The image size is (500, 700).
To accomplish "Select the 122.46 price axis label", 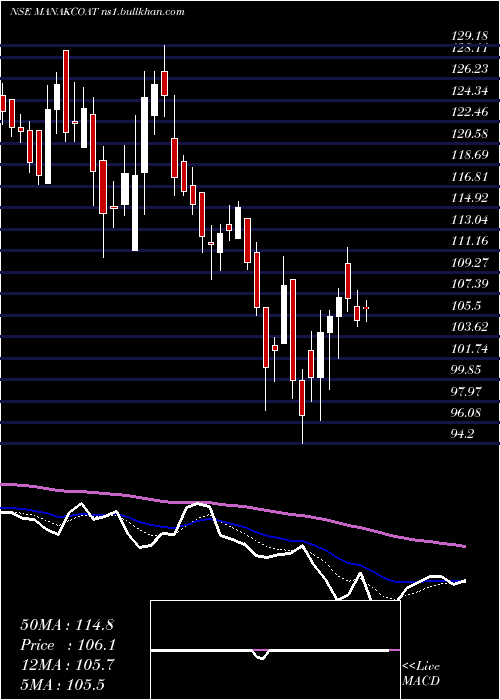I will click(x=470, y=112).
